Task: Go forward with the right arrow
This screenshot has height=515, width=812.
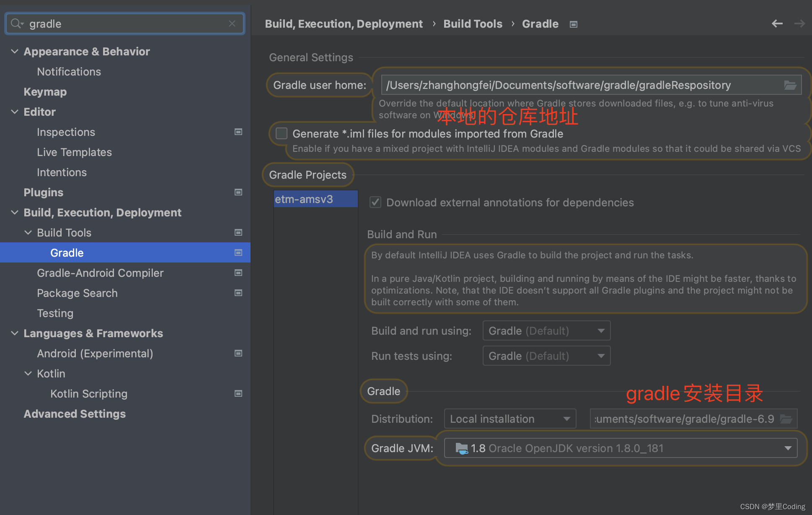Action: [799, 24]
